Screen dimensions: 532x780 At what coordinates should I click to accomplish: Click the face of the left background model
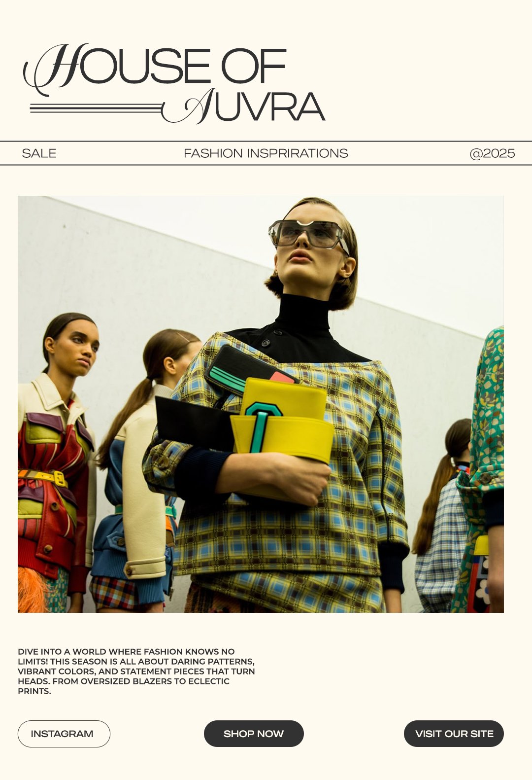coord(80,347)
